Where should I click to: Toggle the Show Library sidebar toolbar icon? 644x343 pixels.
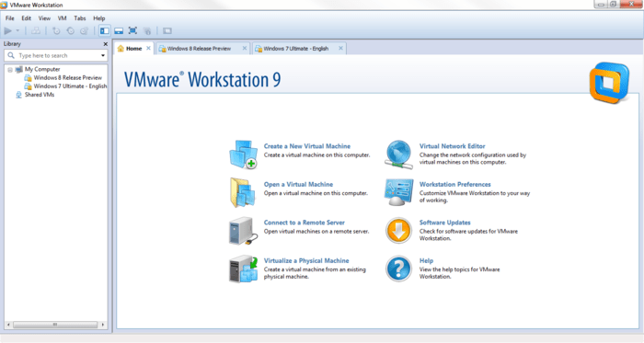[x=105, y=30]
